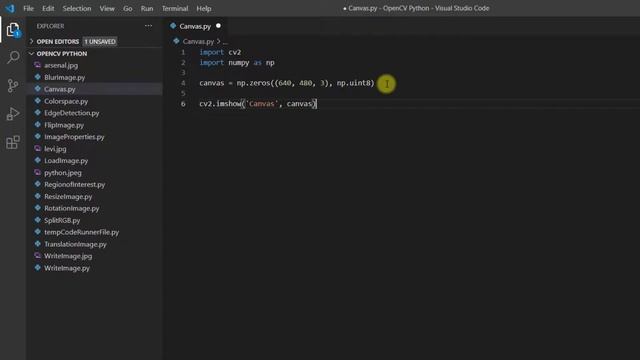Click the image icon beside python.jpeg
The image size is (640, 360).
click(38, 172)
